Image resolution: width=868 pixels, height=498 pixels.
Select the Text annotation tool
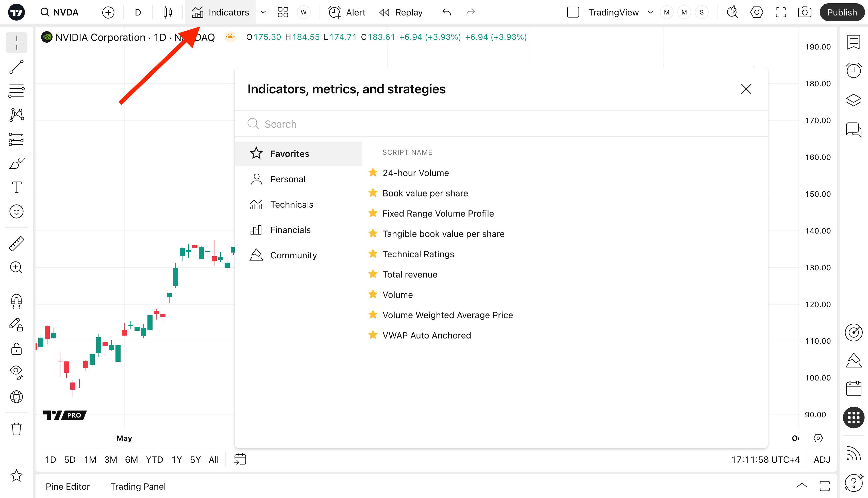tap(16, 187)
